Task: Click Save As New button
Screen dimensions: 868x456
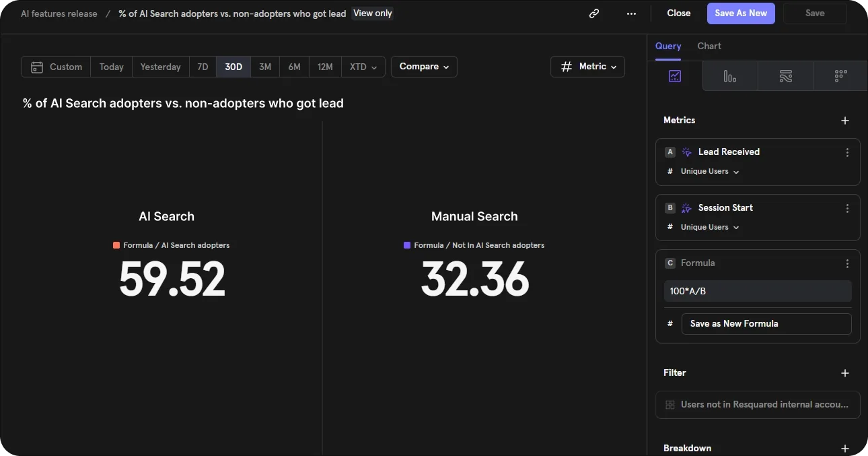Action: (x=741, y=13)
